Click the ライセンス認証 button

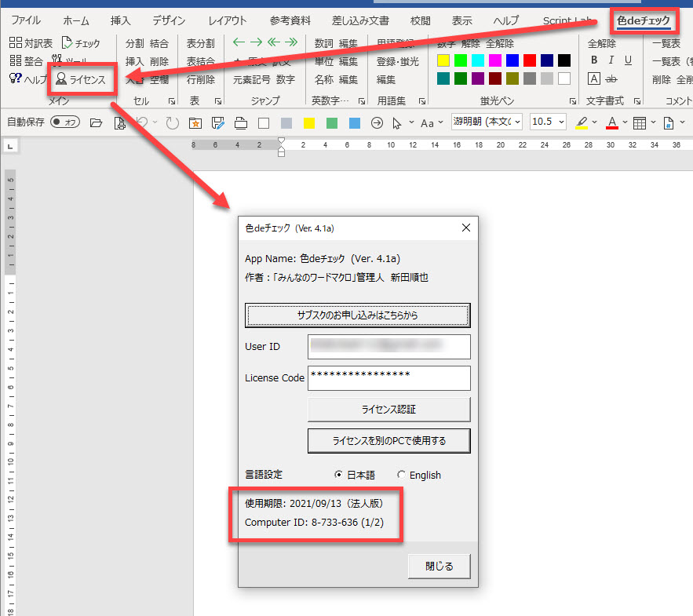[388, 410]
